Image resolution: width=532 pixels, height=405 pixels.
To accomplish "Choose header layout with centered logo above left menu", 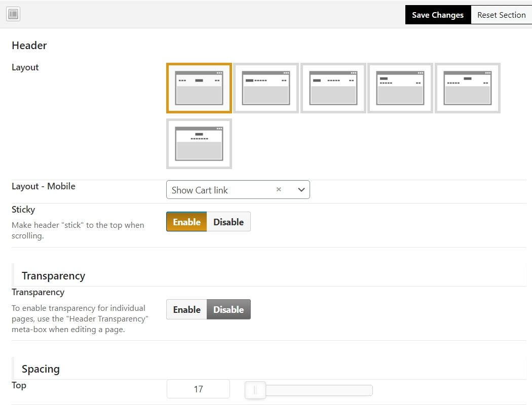I will click(x=468, y=88).
